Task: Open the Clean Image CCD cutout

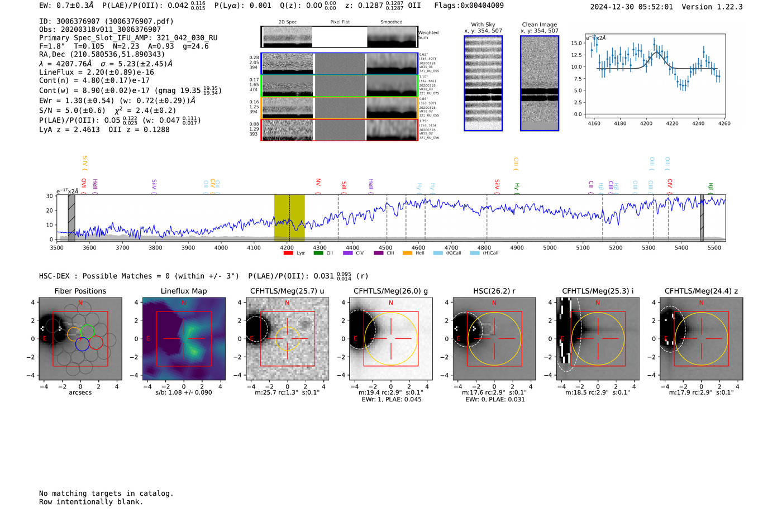Action: pos(540,83)
